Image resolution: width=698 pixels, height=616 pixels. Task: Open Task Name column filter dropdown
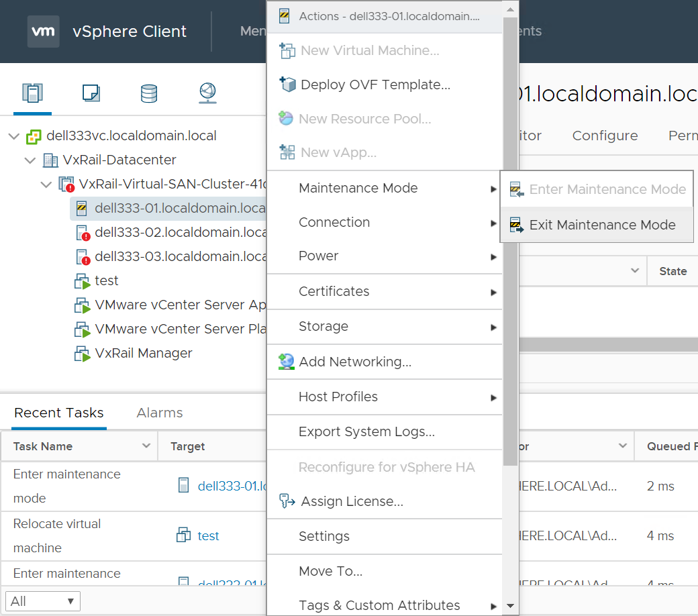[146, 446]
